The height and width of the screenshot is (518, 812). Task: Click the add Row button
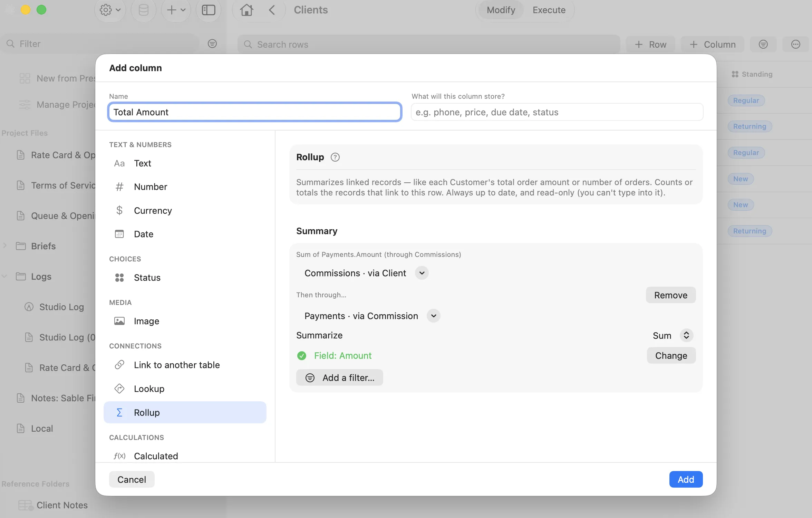click(650, 44)
